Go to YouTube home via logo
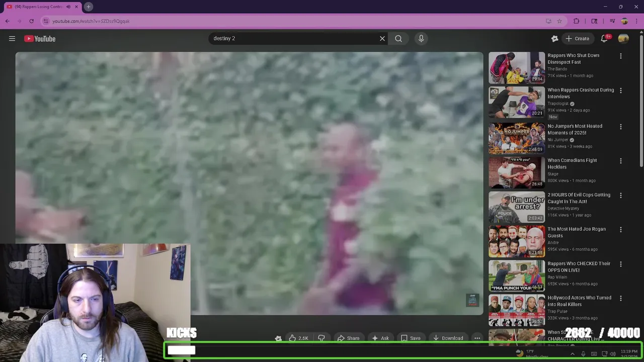The image size is (644, 362). 40,39
